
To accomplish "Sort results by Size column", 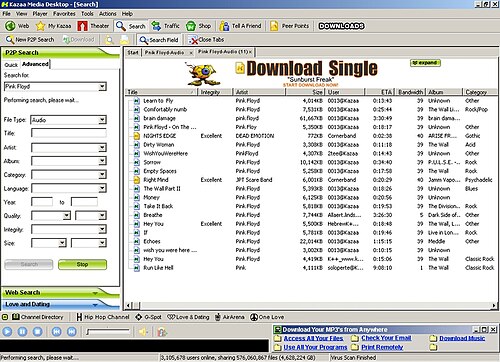I will pos(304,92).
